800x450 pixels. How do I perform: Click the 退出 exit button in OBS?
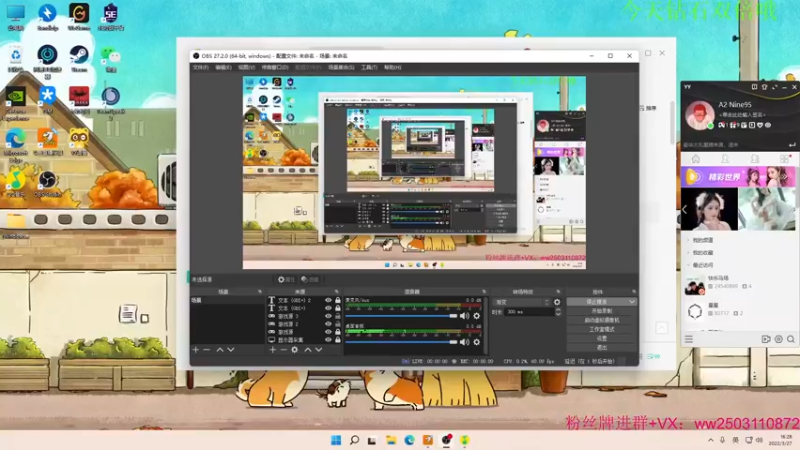(x=602, y=347)
